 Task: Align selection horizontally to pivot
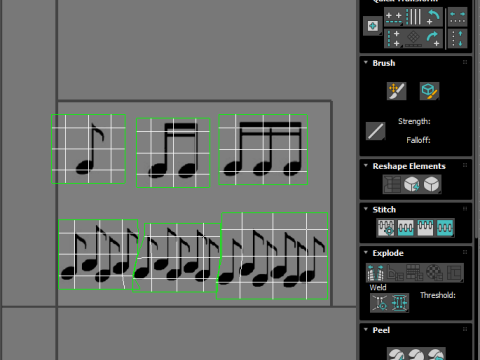pyautogui.click(x=394, y=17)
